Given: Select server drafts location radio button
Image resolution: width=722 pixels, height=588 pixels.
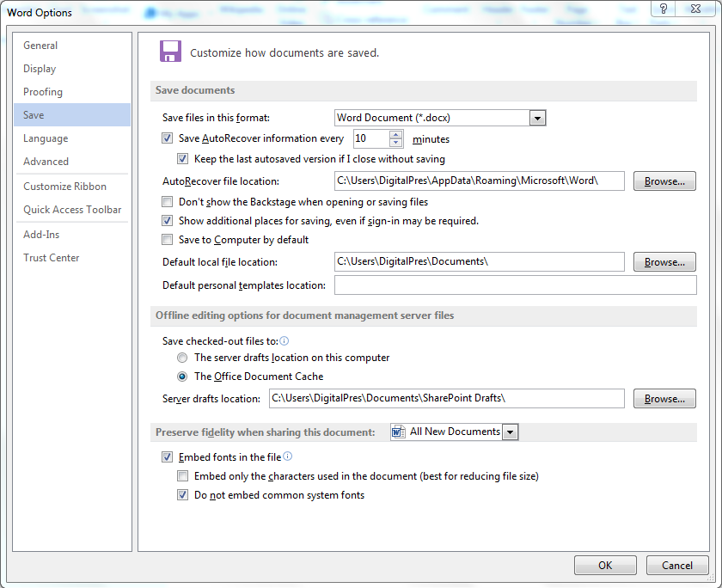Looking at the screenshot, I should pos(182,358).
